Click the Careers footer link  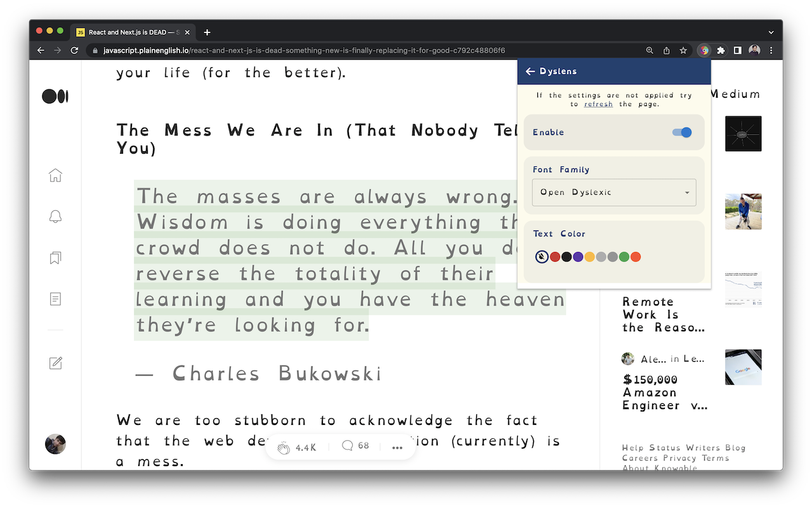[641, 458]
